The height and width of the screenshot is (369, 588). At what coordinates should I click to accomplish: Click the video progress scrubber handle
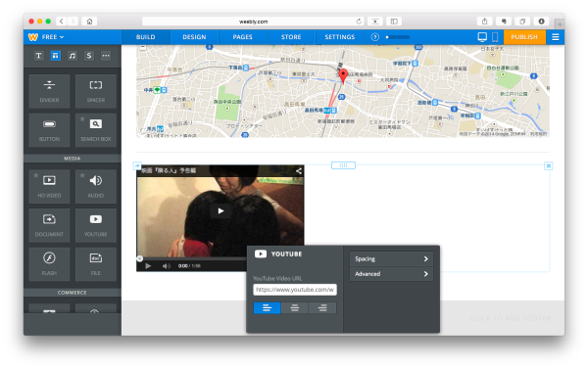point(139,258)
